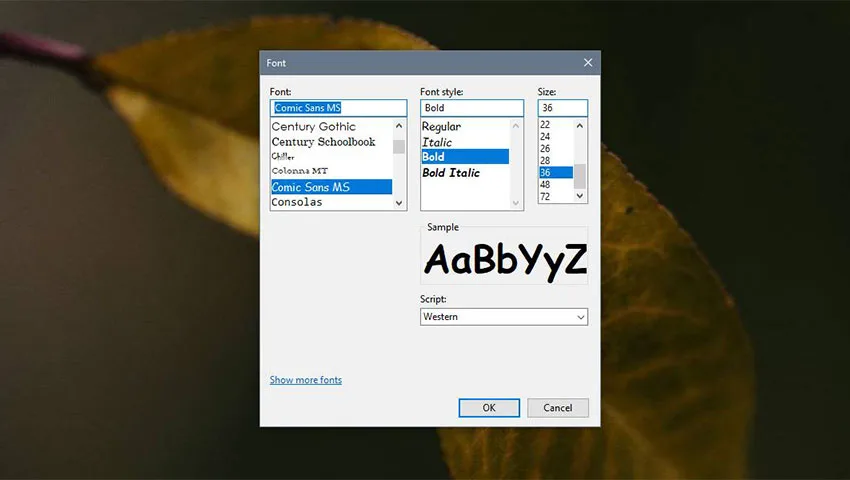Click size list scroll down arrow
Viewport: 850px width, 480px height.
click(x=580, y=196)
